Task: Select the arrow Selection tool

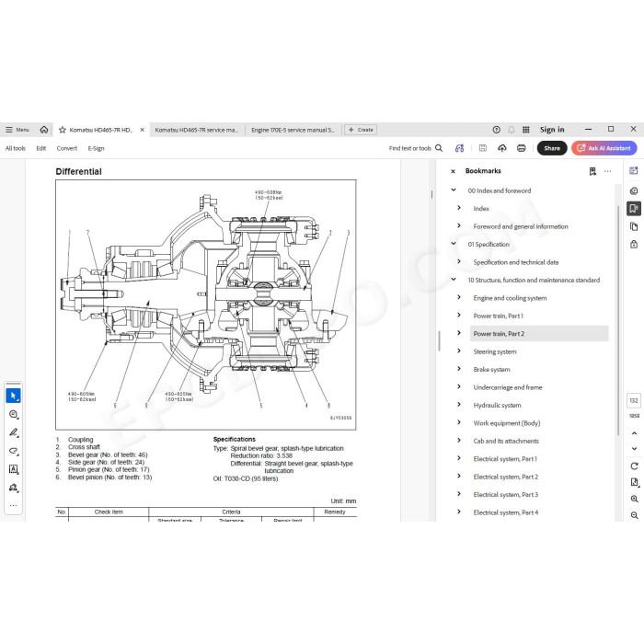Action: click(13, 396)
